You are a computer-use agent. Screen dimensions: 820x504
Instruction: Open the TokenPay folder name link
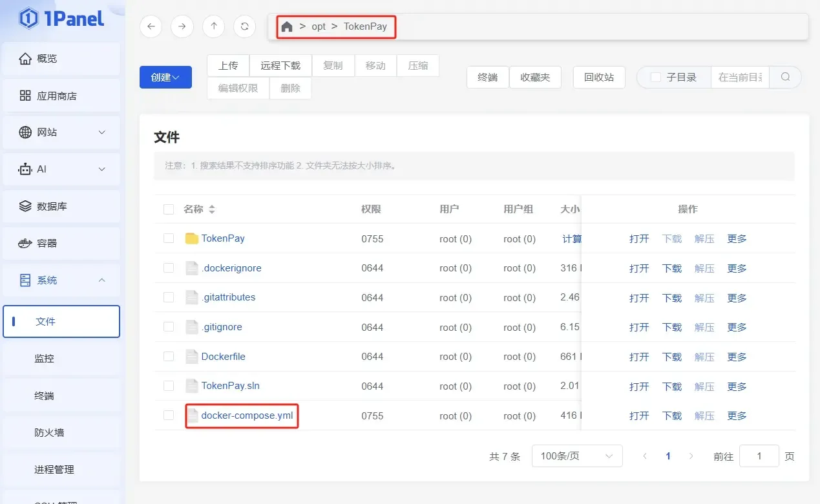tap(223, 238)
